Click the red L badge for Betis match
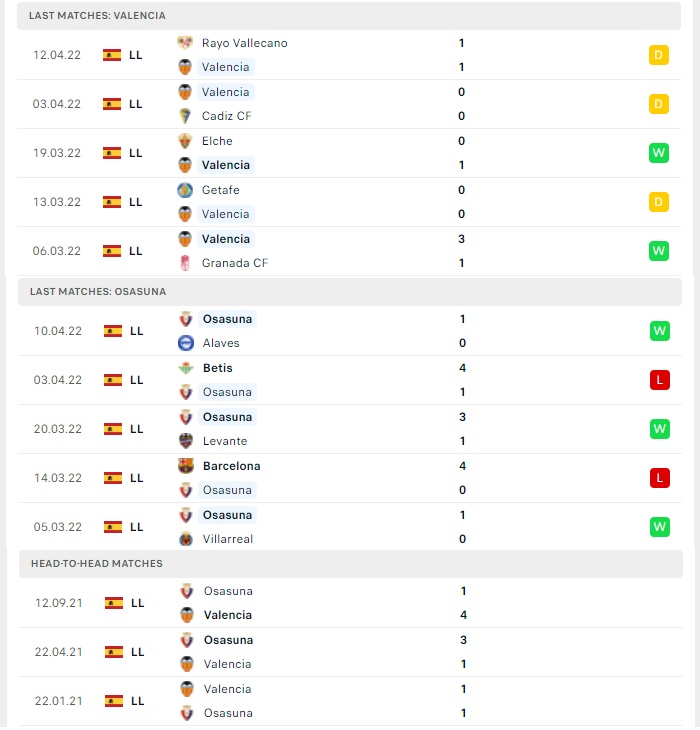Viewport: 700px width, 730px height. (660, 380)
